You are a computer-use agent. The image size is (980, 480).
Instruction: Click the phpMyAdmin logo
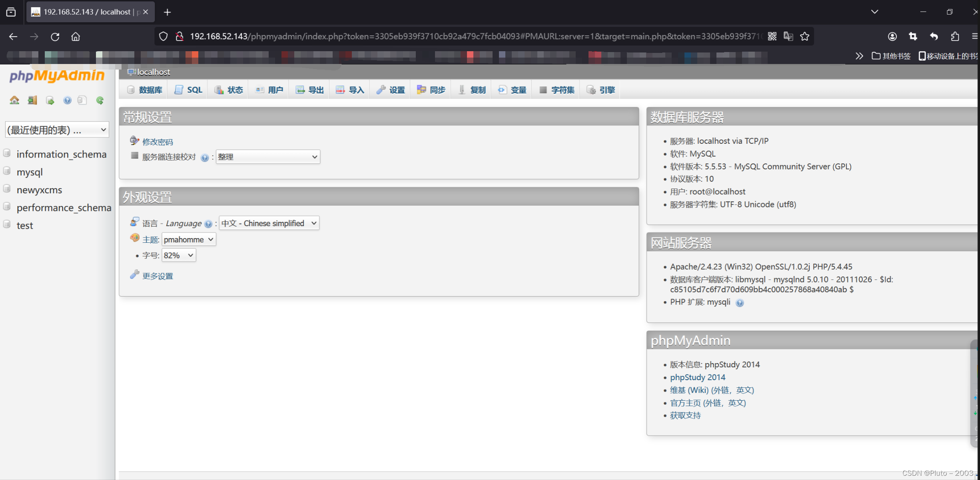[57, 76]
